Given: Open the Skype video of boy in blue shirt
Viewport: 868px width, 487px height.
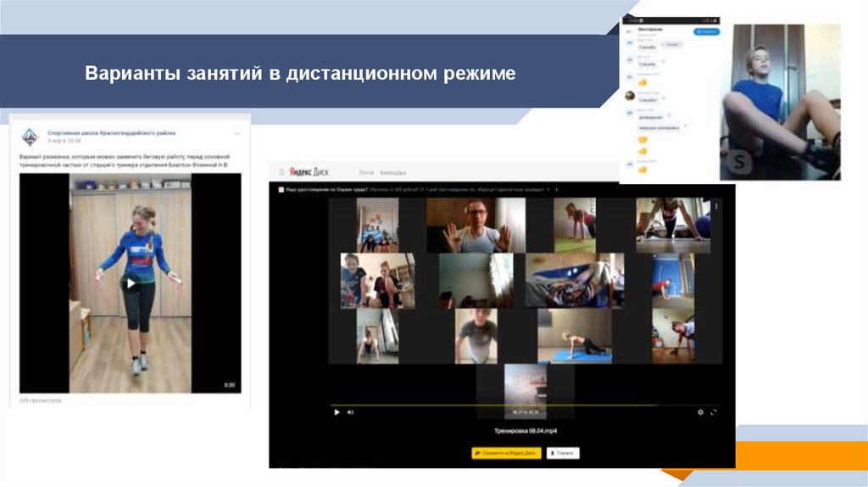Looking at the screenshot, I should (x=780, y=102).
